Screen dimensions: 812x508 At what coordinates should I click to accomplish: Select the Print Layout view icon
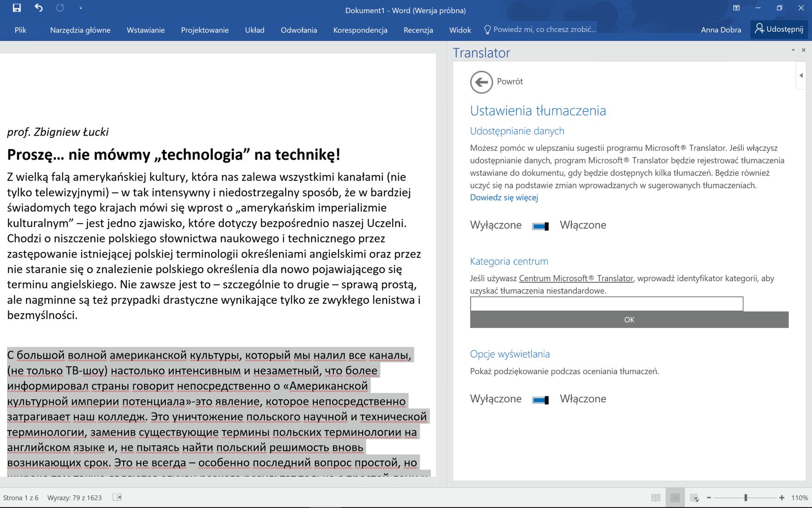click(x=675, y=498)
